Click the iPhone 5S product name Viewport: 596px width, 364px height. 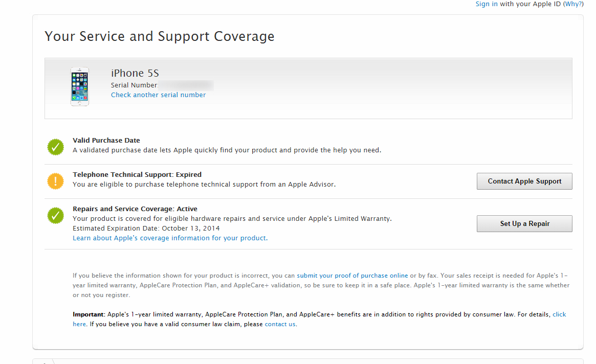[x=135, y=73]
